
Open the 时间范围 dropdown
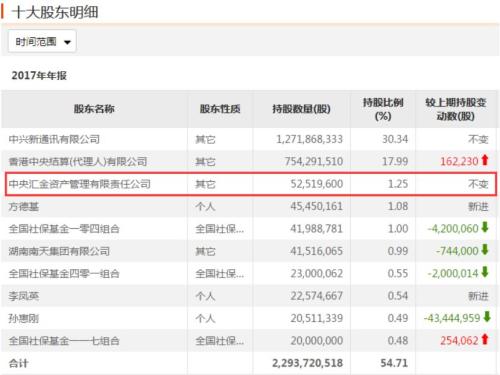click(42, 42)
